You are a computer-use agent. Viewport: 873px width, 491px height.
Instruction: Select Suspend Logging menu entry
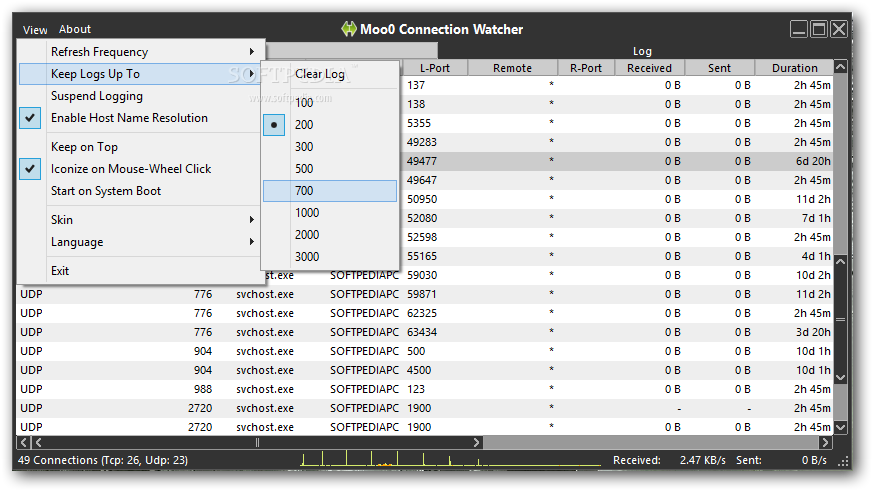140,96
